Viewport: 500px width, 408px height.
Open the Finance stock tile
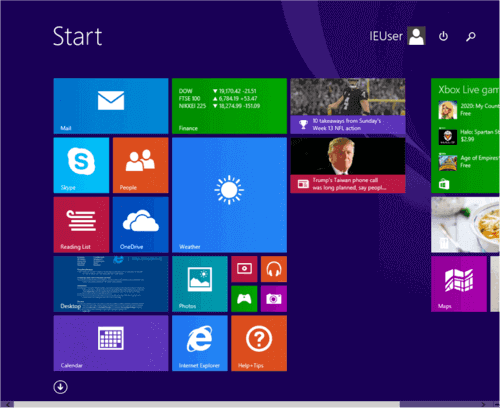[229, 106]
